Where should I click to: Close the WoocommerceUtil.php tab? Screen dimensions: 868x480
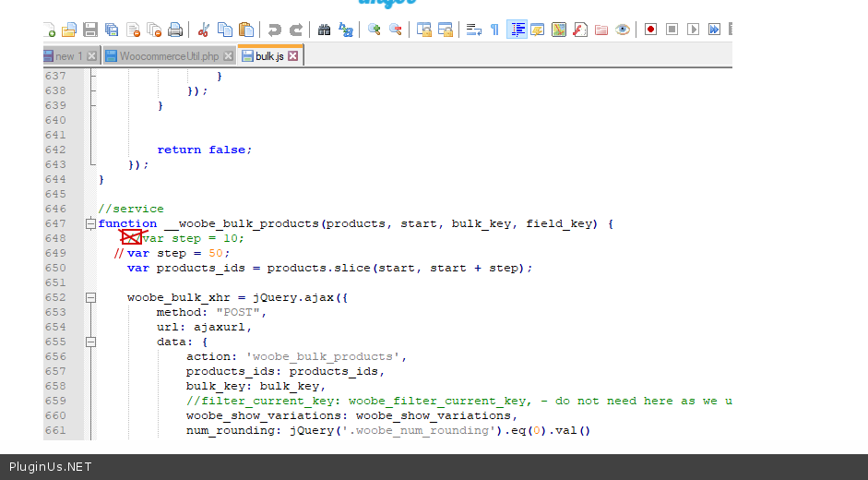pos(229,56)
